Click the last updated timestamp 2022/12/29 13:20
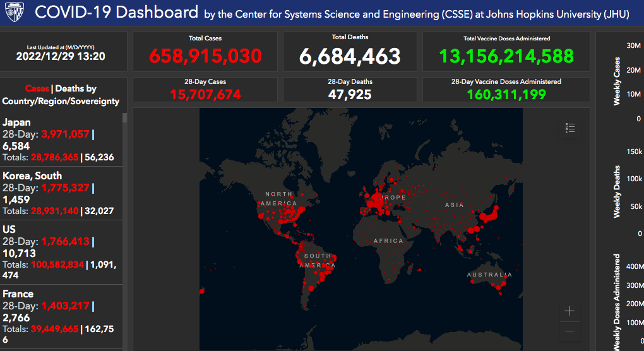The height and width of the screenshot is (351, 644). pyautogui.click(x=61, y=56)
